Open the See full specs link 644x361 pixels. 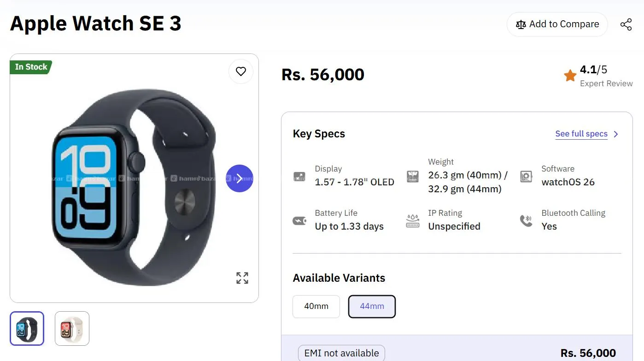(581, 134)
